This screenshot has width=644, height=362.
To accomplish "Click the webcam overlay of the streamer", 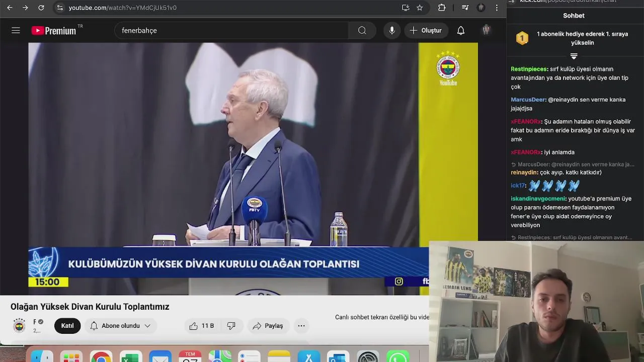I will (x=536, y=302).
